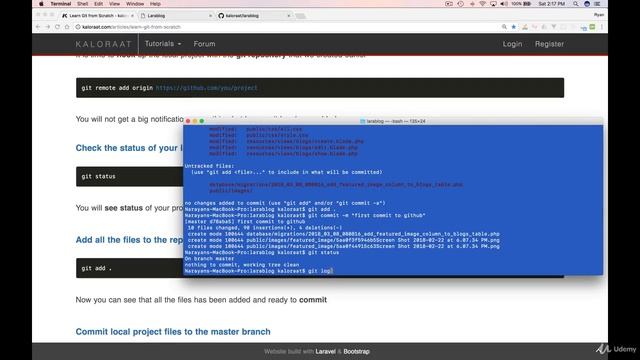Image resolution: width=640 pixels, height=360 pixels.
Task: Close the kaloraat/larablog tab
Action: [x=289, y=16]
